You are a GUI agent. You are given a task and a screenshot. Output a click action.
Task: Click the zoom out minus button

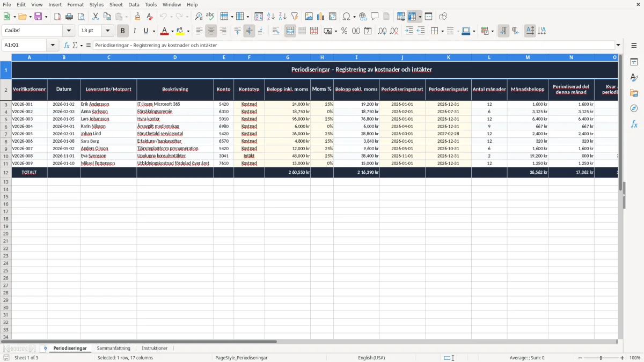coord(580,358)
